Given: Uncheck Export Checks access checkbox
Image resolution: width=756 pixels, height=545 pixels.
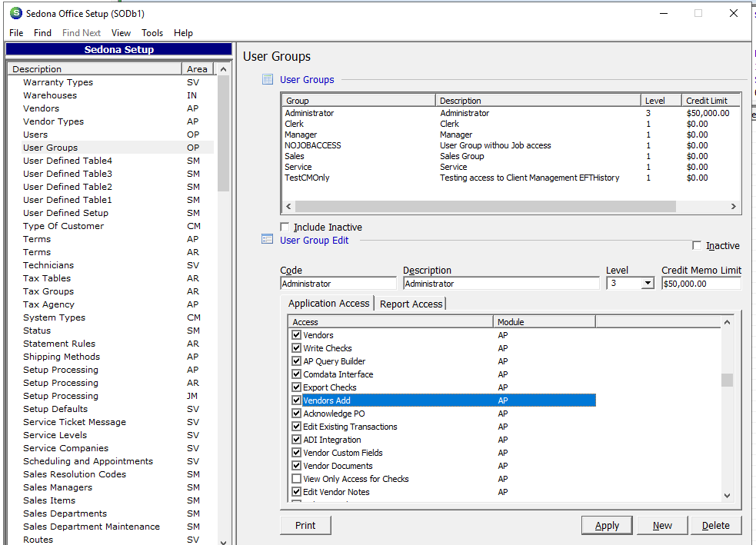Looking at the screenshot, I should [x=297, y=387].
